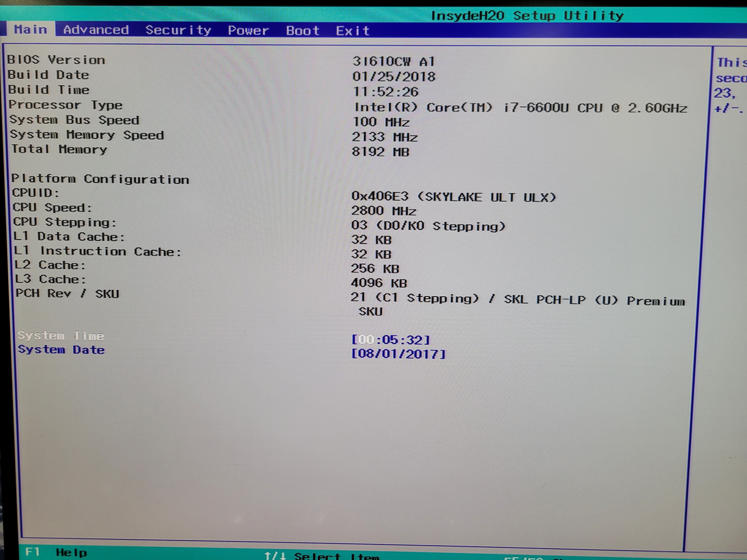The width and height of the screenshot is (747, 560).
Task: Switch to the Main tab
Action: click(x=30, y=29)
